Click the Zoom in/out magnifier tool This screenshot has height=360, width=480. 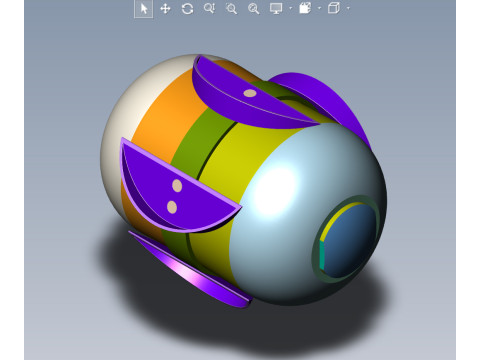(x=209, y=8)
